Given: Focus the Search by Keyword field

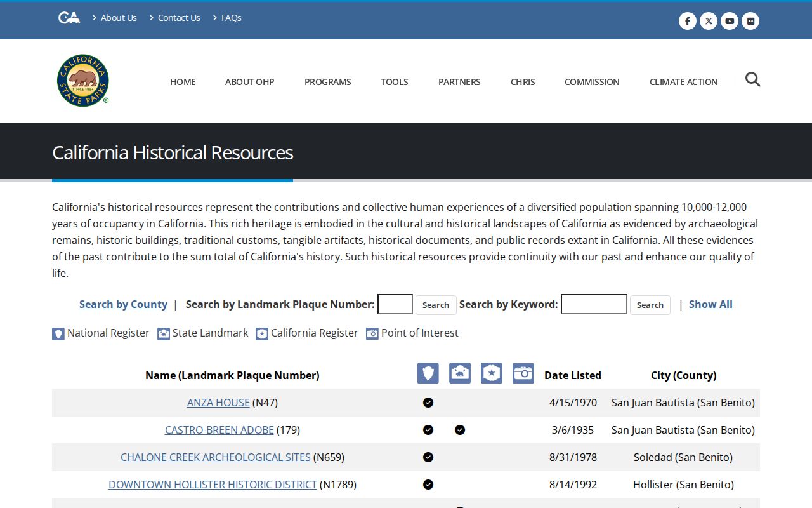Looking at the screenshot, I should coord(594,304).
